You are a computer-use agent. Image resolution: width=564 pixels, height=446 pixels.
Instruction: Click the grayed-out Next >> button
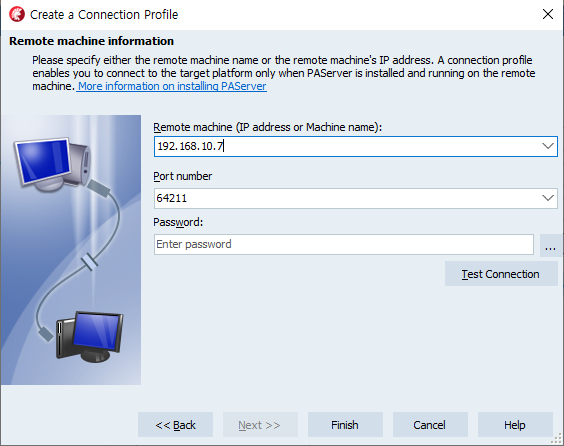point(260,425)
